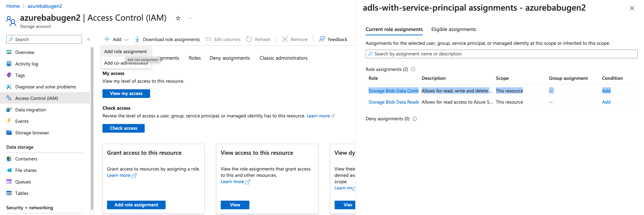Click the Diagnose and solve problems icon
Viewport: 644px width, 215px height.
click(x=9, y=87)
